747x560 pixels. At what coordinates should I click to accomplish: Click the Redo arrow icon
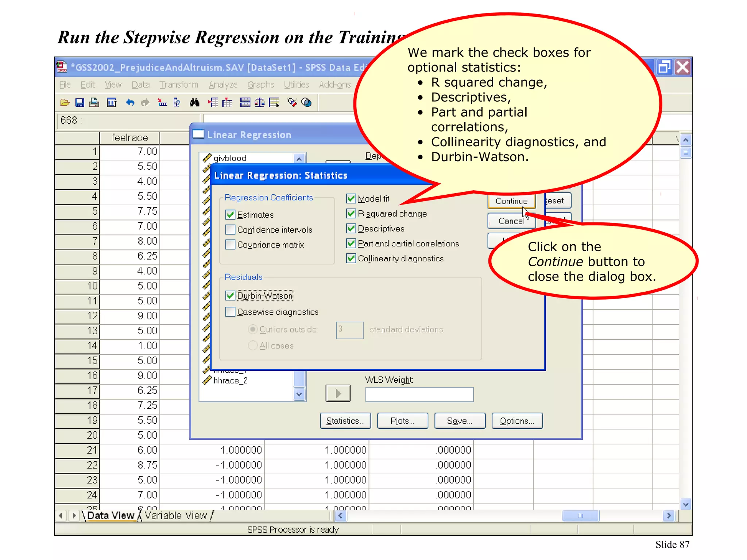pos(145,103)
